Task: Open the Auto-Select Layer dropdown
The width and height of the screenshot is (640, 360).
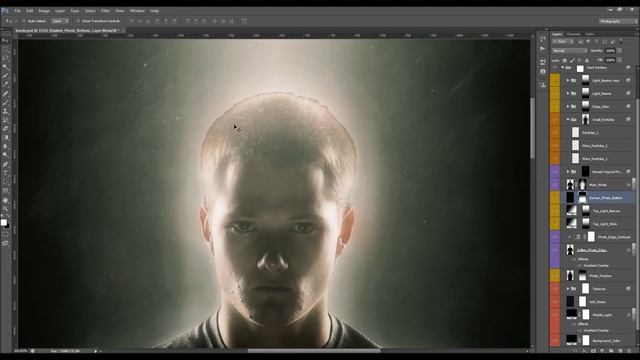Action: click(60, 21)
